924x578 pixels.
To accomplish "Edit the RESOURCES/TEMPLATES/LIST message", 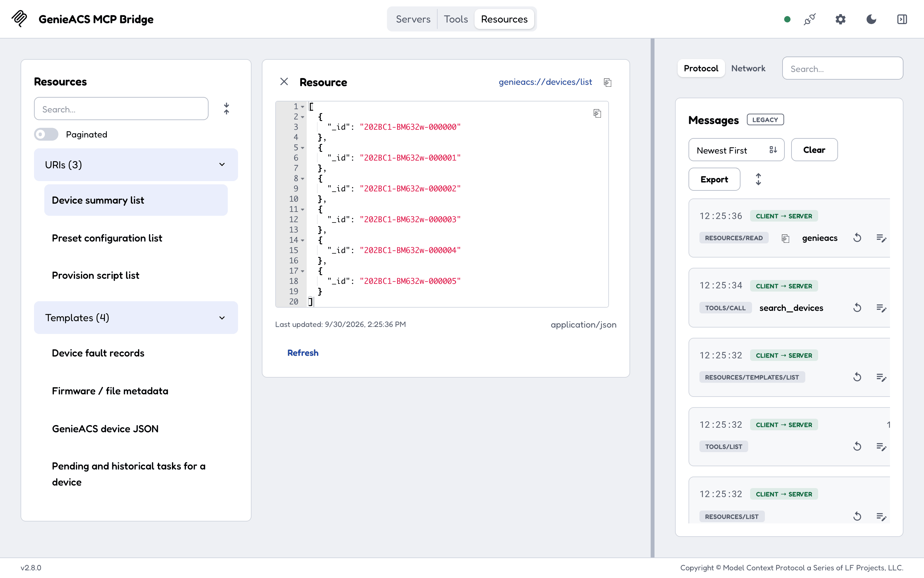I will tap(881, 378).
